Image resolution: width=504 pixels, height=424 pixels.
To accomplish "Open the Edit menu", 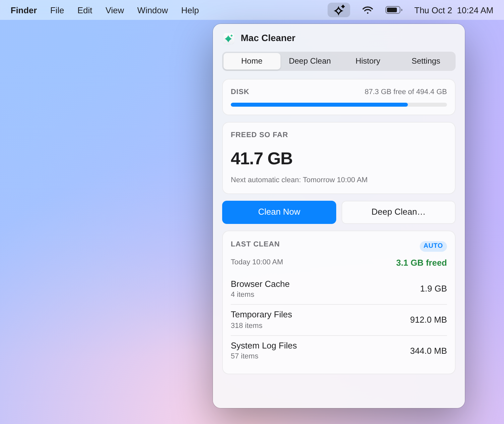I will pyautogui.click(x=85, y=10).
